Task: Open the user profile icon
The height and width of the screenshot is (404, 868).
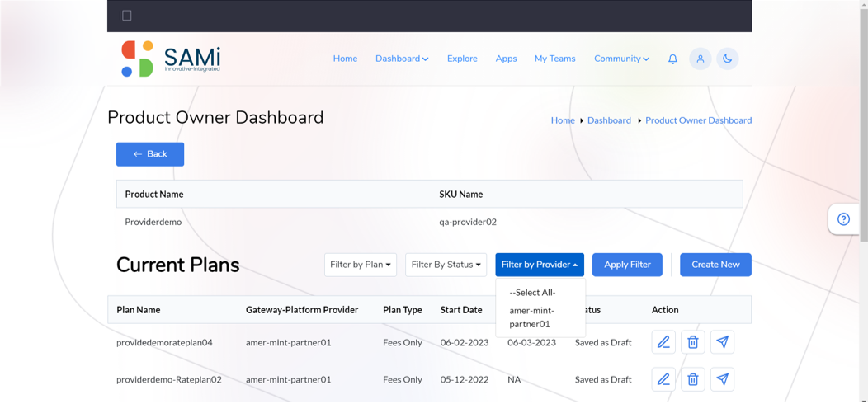Action: click(x=701, y=59)
